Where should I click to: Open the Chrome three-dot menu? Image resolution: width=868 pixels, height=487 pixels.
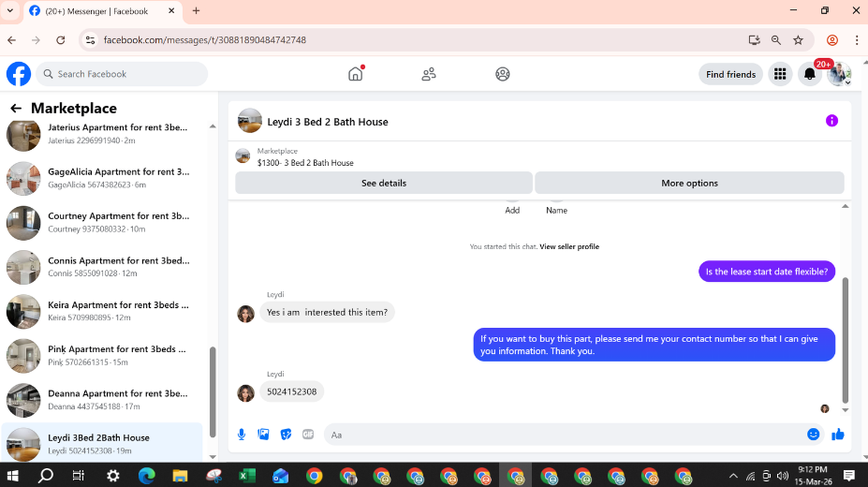coord(857,40)
